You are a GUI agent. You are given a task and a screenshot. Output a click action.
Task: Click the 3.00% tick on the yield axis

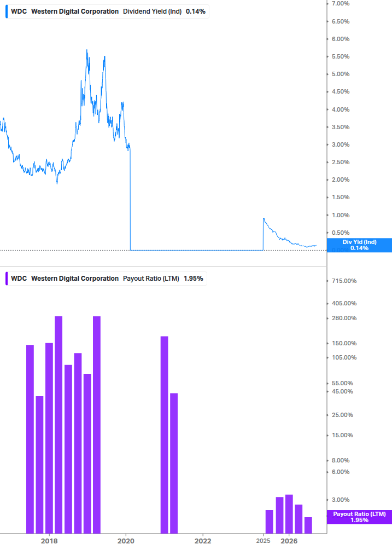click(341, 144)
